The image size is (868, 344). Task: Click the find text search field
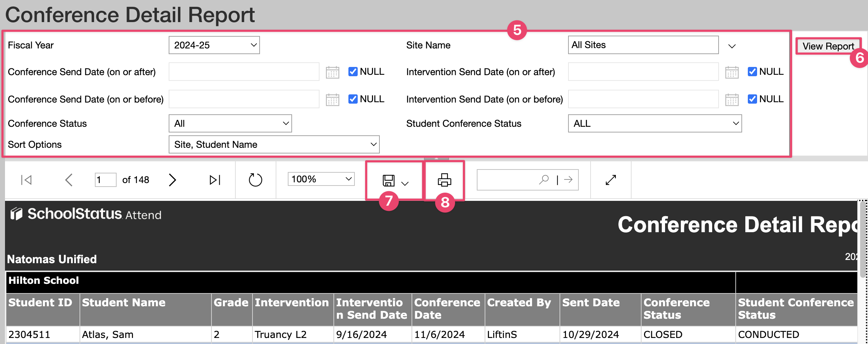coord(507,179)
